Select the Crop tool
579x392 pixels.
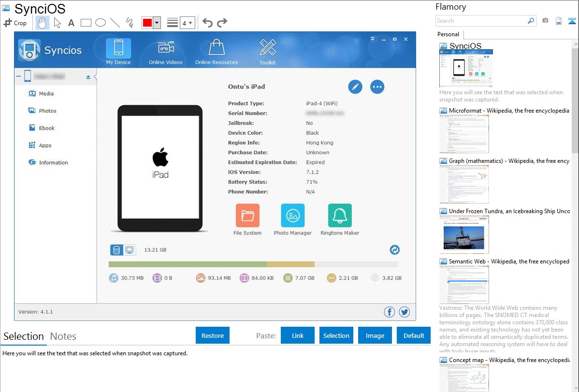(15, 23)
